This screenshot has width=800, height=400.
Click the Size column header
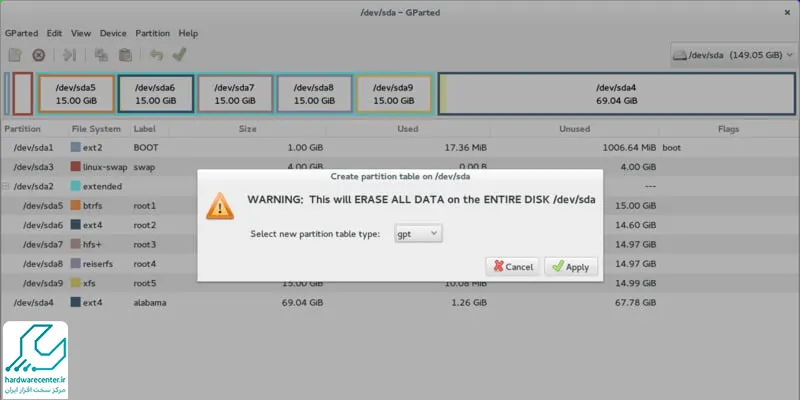(x=247, y=129)
